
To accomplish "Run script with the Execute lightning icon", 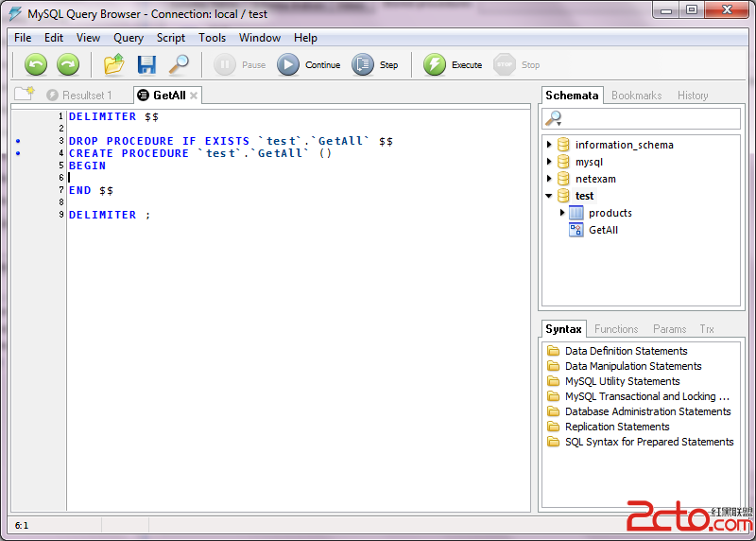I will [x=435, y=64].
